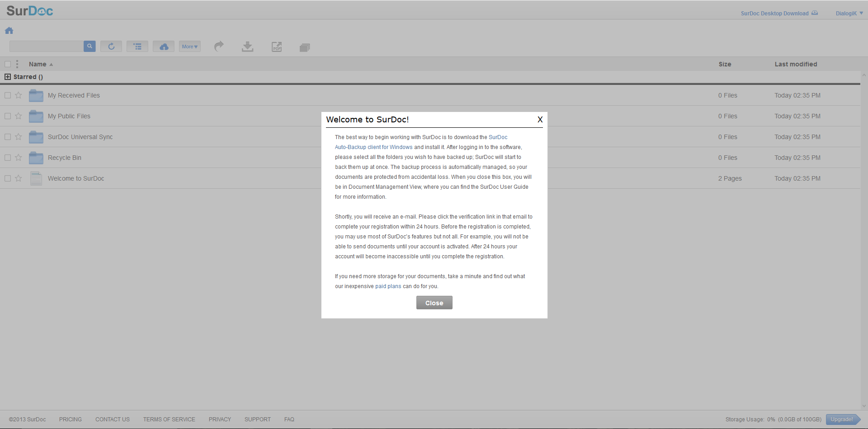868x429 pixels.
Task: Click the paid plans link
Action: (388, 286)
